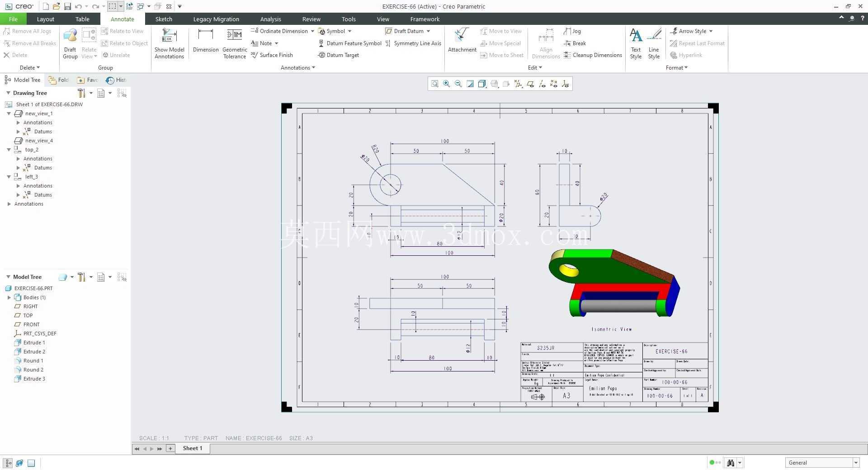868x470 pixels.
Task: Switch to the Review tab
Action: pos(311,19)
